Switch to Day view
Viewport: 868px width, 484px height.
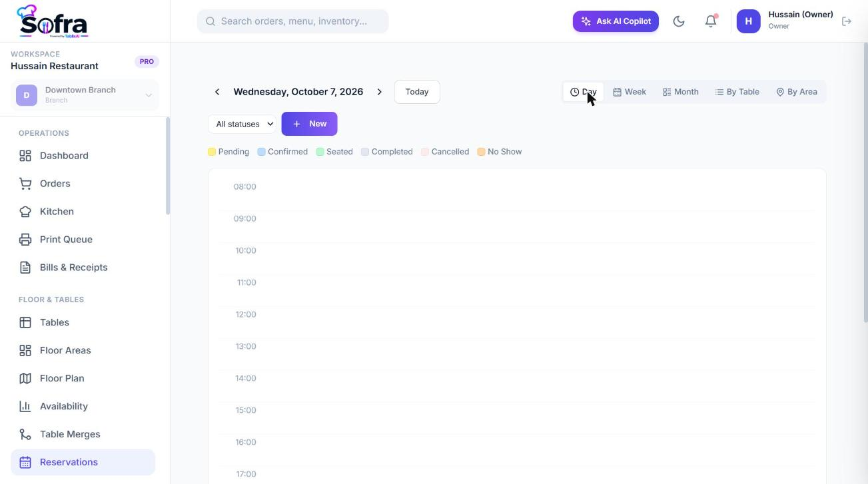pos(584,92)
